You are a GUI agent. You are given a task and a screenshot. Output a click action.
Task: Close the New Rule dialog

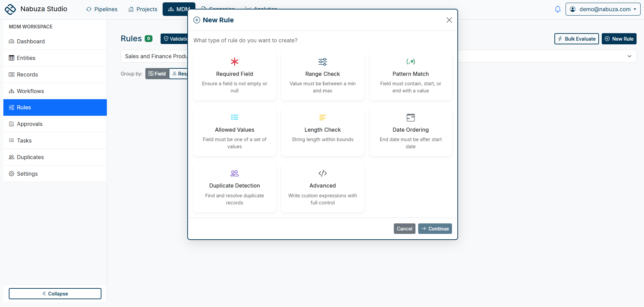tap(449, 20)
